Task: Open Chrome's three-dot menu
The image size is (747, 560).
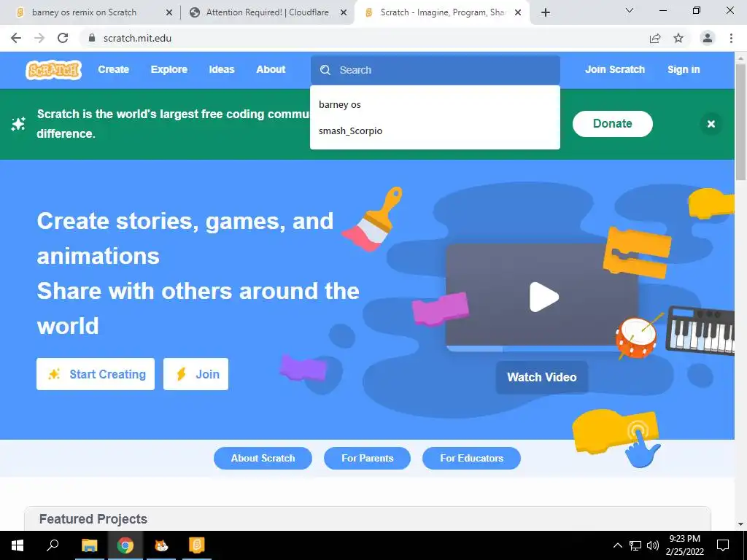Action: pyautogui.click(x=731, y=38)
